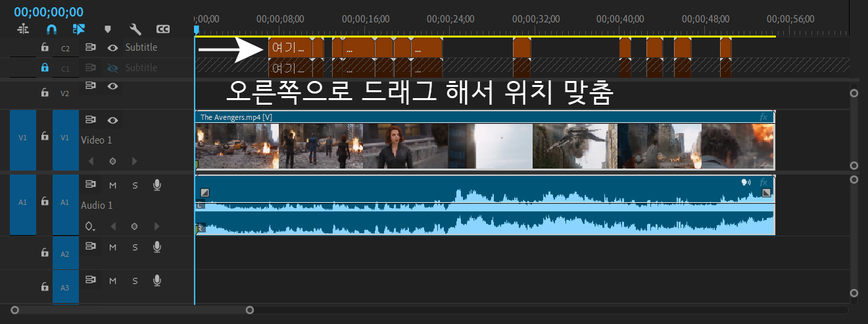Toggle insert sequences as nests option
This screenshot has width=868, height=324.
[x=24, y=29]
